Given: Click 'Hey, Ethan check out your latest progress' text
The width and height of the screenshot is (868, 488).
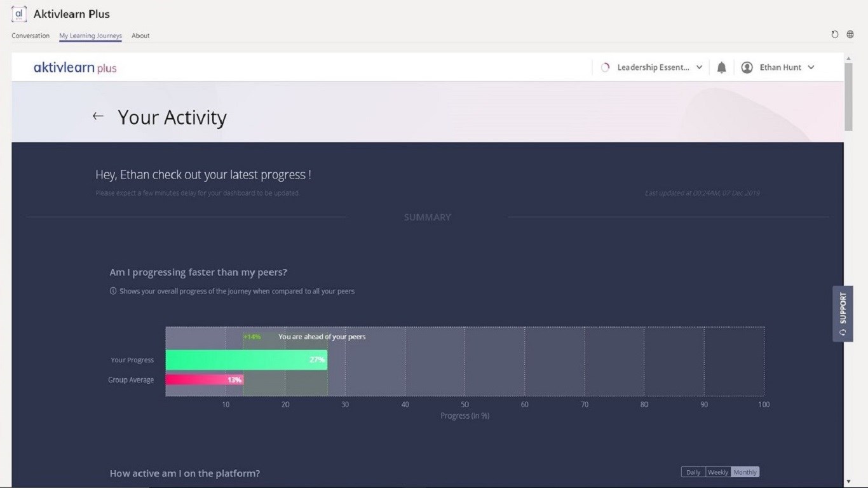Looking at the screenshot, I should (203, 175).
